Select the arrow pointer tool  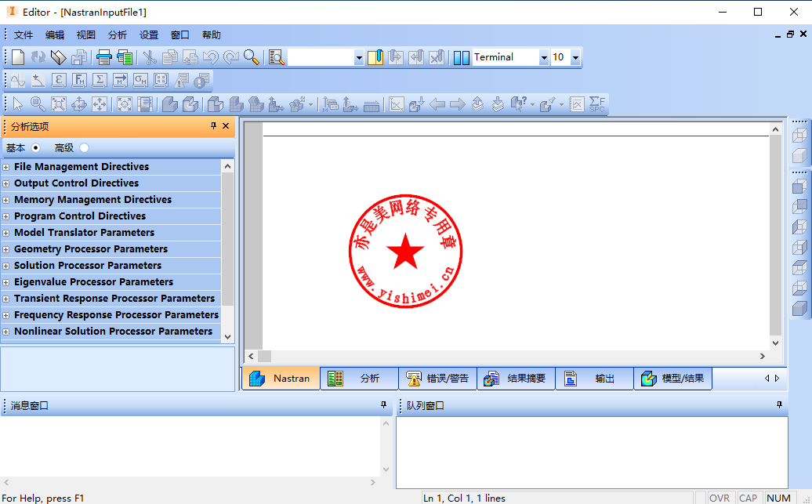(x=18, y=104)
